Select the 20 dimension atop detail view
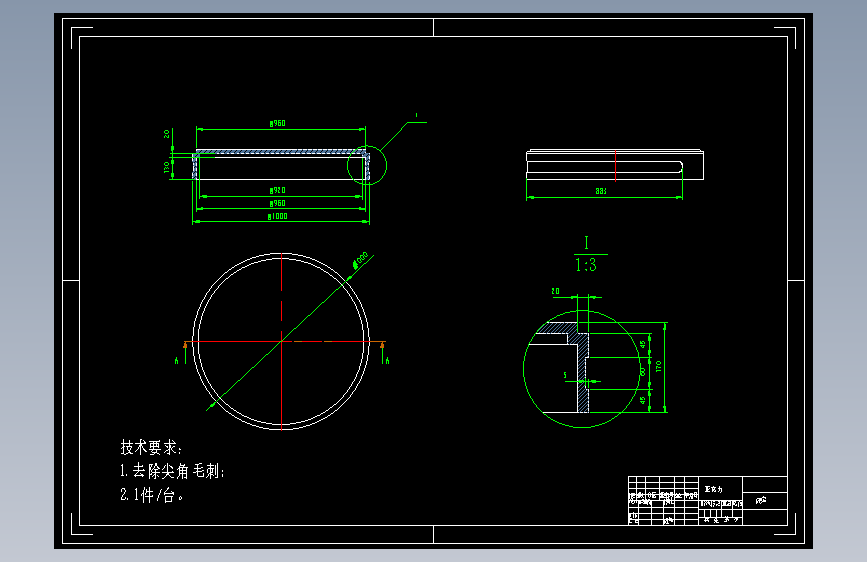The width and height of the screenshot is (867, 562). [555, 291]
